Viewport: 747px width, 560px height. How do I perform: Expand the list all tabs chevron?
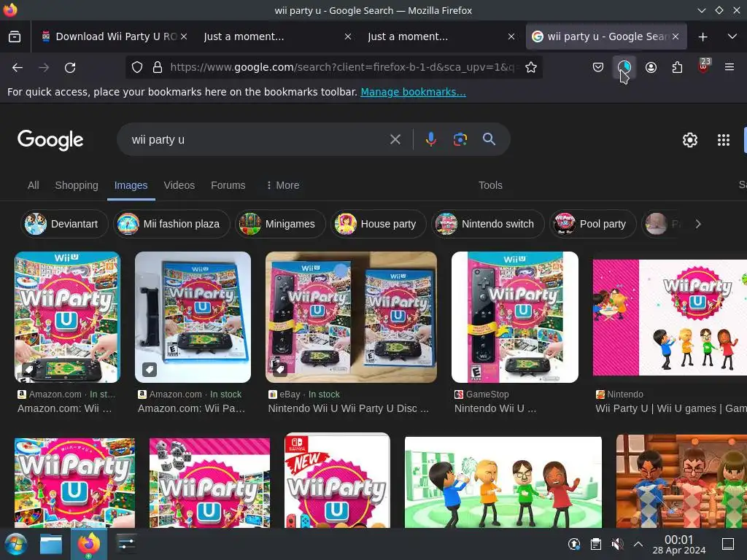point(732,36)
